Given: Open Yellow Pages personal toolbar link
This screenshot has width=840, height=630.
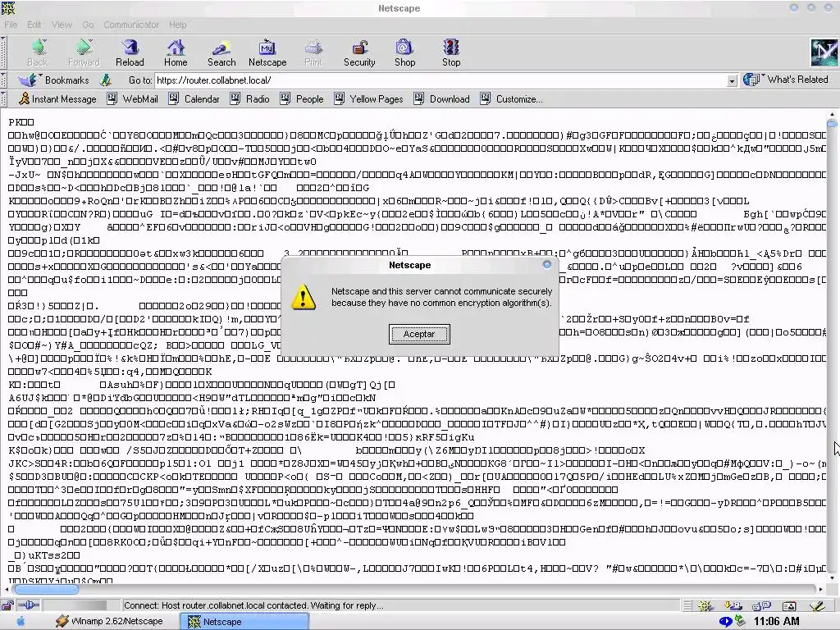Looking at the screenshot, I should (368, 99).
